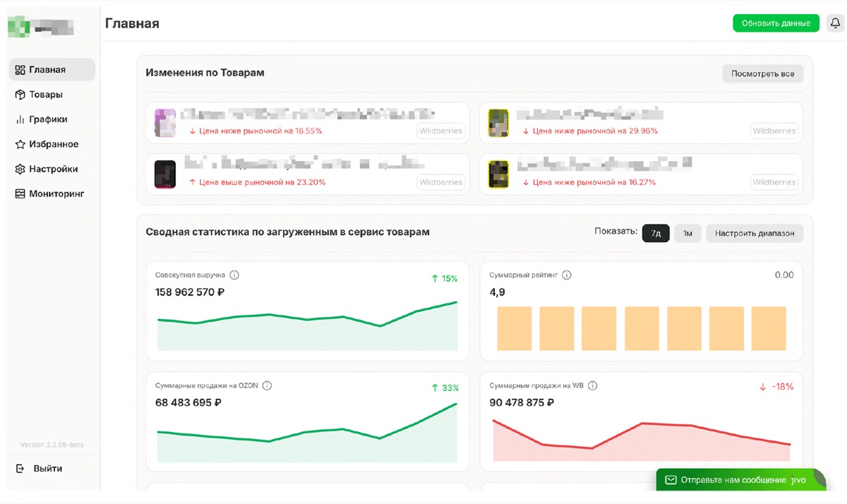This screenshot has width=847, height=504.
Task: Show info for Суммарные продажи на WB
Action: pos(592,385)
